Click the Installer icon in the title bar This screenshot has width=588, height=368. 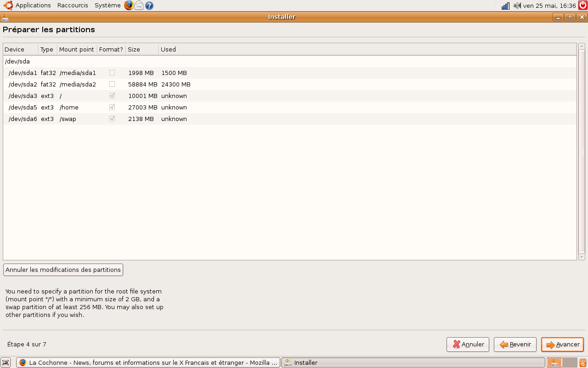(6, 17)
